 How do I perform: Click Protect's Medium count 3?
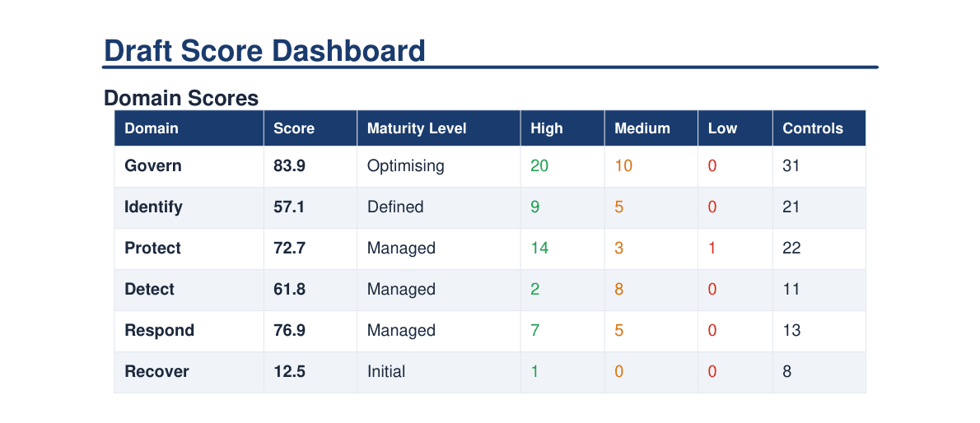(618, 248)
